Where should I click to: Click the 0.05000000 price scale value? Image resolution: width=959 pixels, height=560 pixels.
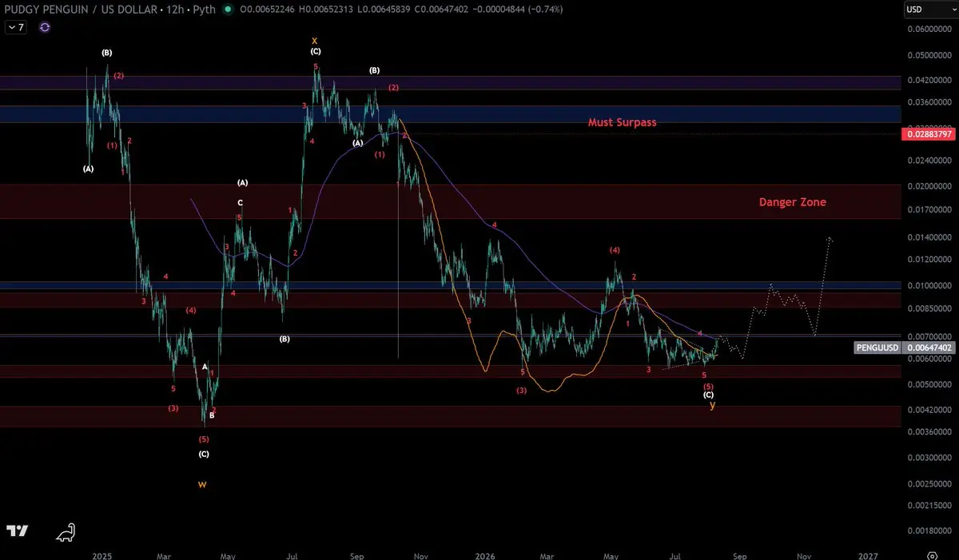(x=929, y=55)
